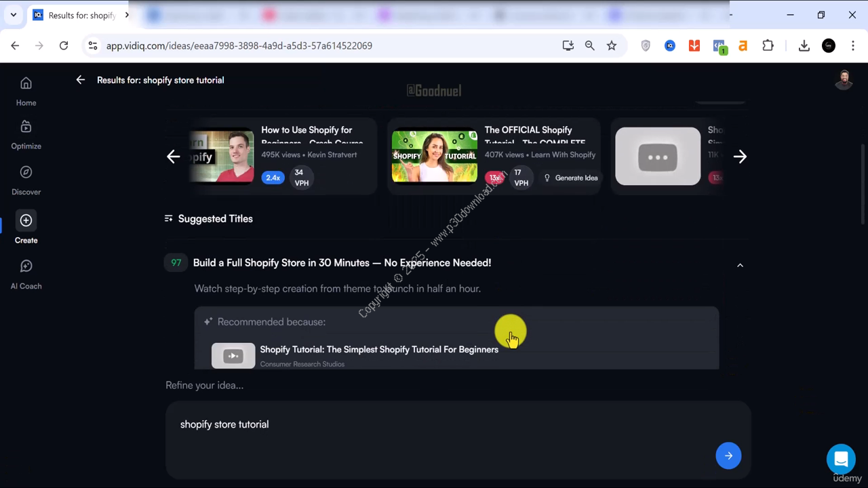Open the Discover compass icon
Screen dimensions: 868x488
[26, 173]
